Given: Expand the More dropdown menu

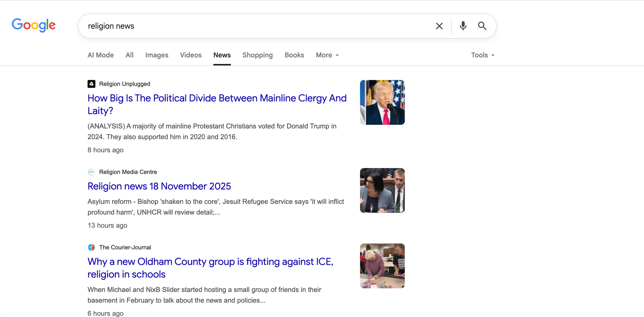Looking at the screenshot, I should pos(327,55).
